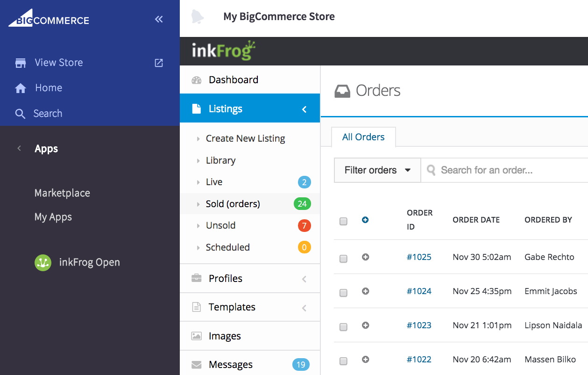Collapse the Listings menu chevron

point(304,109)
